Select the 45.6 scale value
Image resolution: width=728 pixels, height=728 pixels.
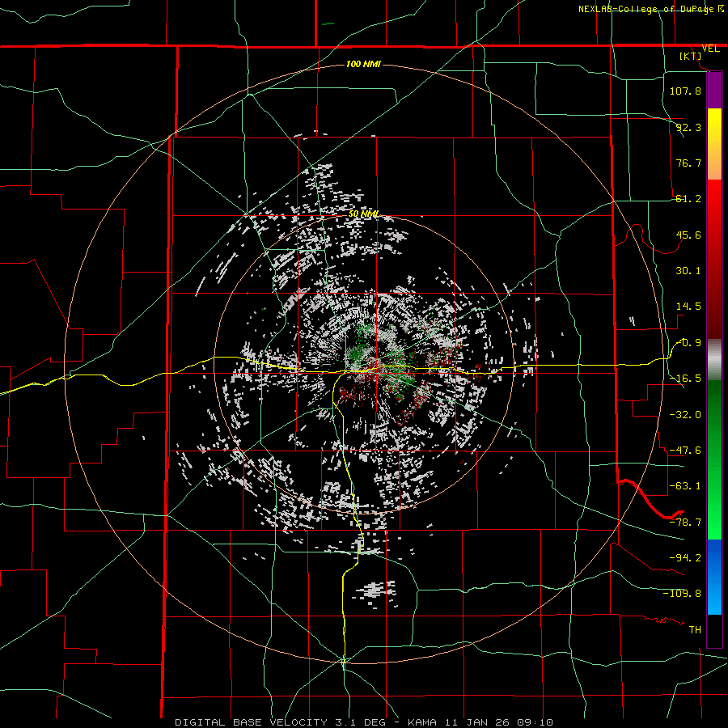pos(688,235)
